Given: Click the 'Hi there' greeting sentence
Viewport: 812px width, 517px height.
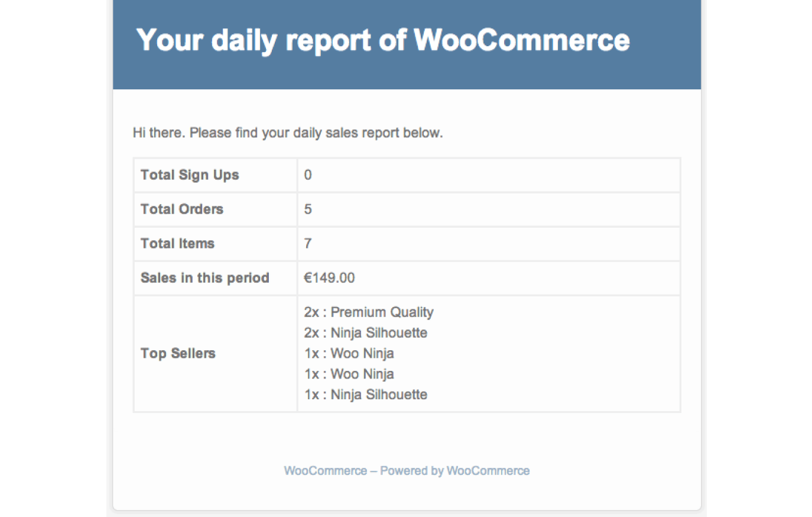Looking at the screenshot, I should 287,133.
